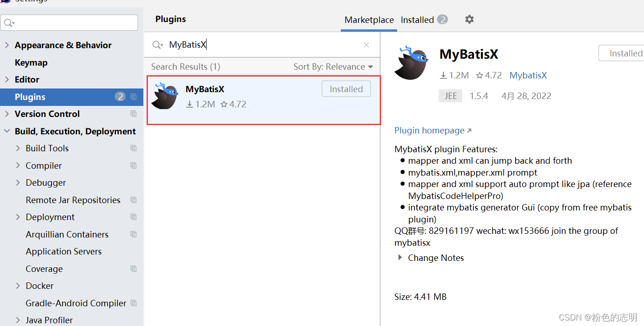Focus the settings search field
This screenshot has height=326, width=644.
click(69, 22)
